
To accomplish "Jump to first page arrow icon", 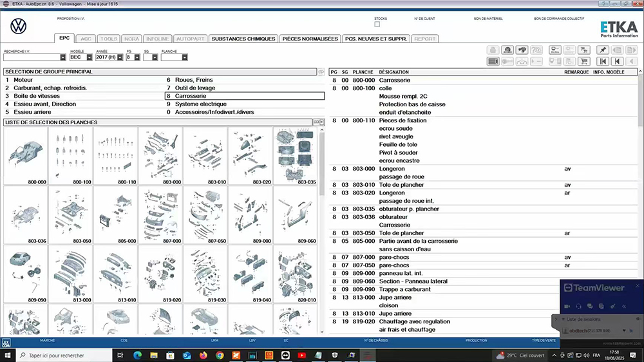I will click(602, 61).
